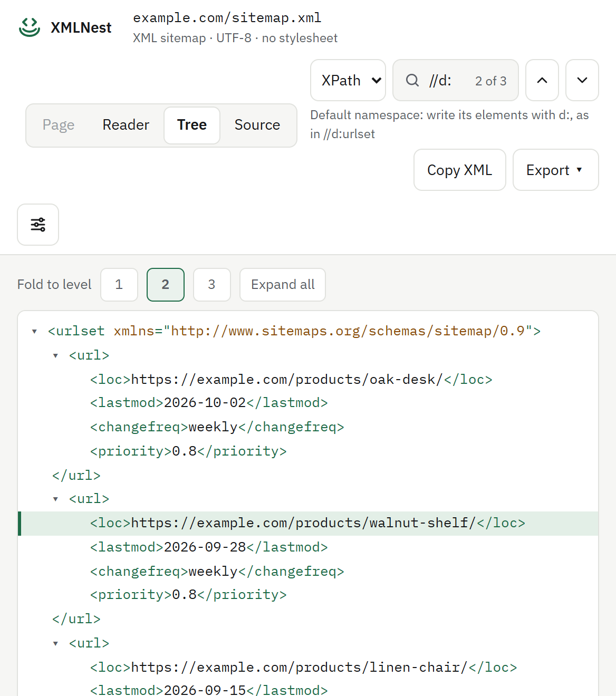616x696 pixels.
Task: Collapse the url node containing walnut-shelf
Action: coord(55,499)
